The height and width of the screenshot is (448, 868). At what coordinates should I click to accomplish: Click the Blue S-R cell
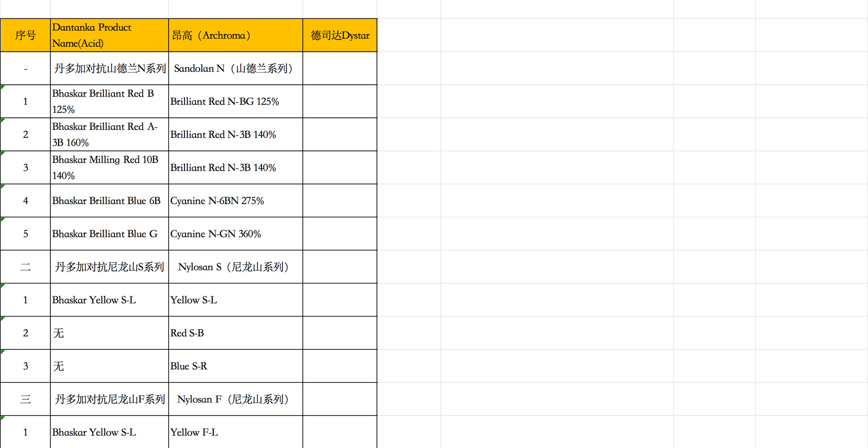pos(235,367)
